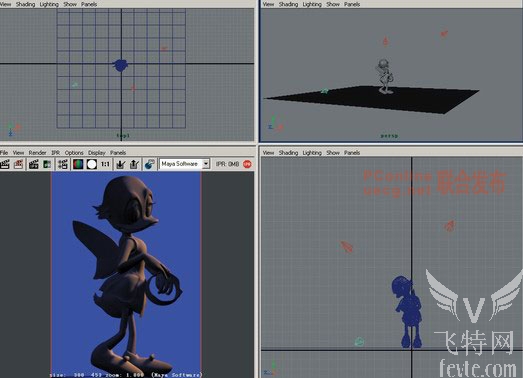Click the IPR render clapperboard icon

(x=33, y=164)
